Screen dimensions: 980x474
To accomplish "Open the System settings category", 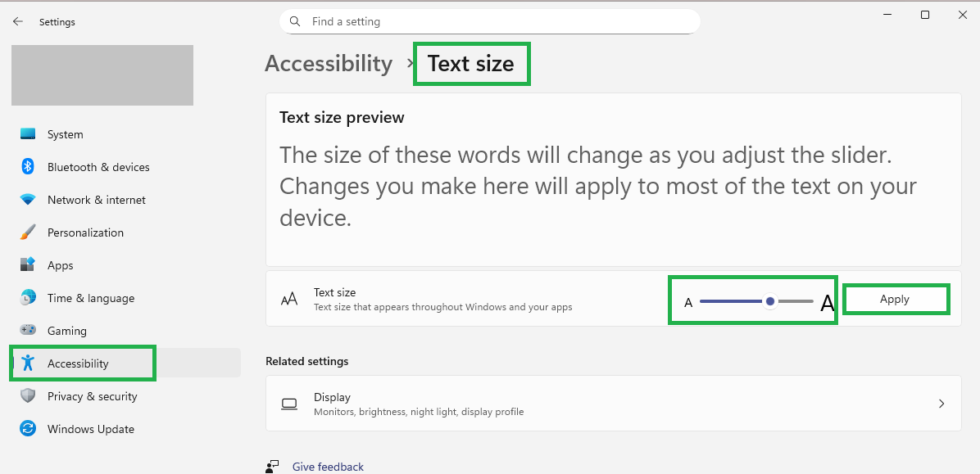I will click(125, 134).
